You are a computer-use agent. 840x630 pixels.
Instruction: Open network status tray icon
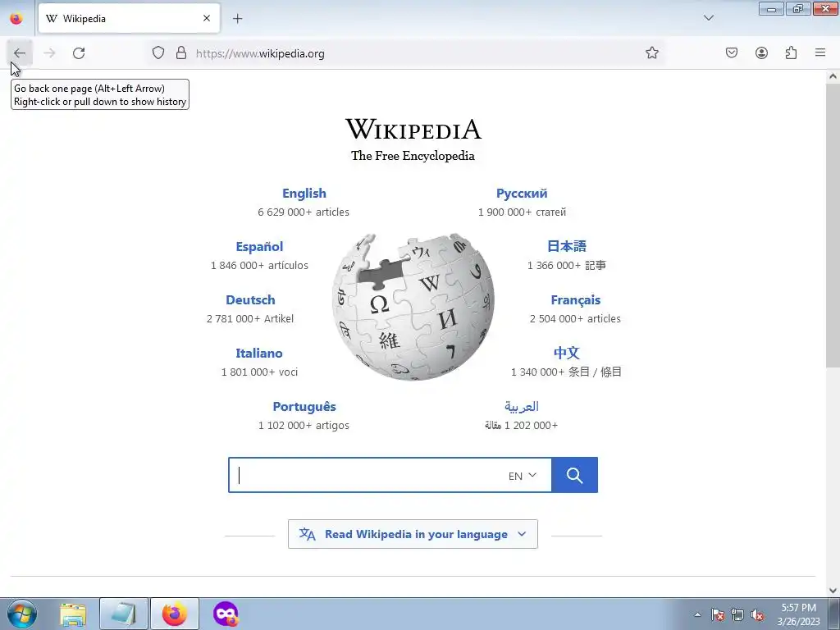(x=737, y=614)
